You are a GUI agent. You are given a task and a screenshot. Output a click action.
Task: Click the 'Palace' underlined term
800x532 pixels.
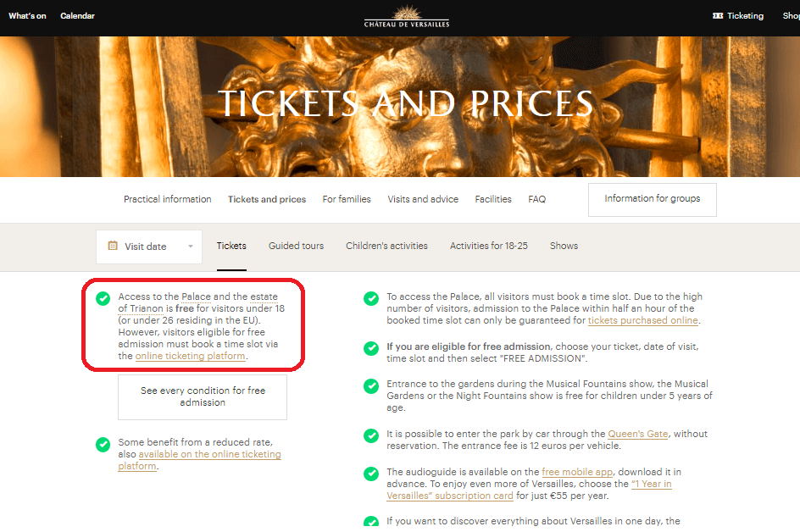click(x=196, y=296)
